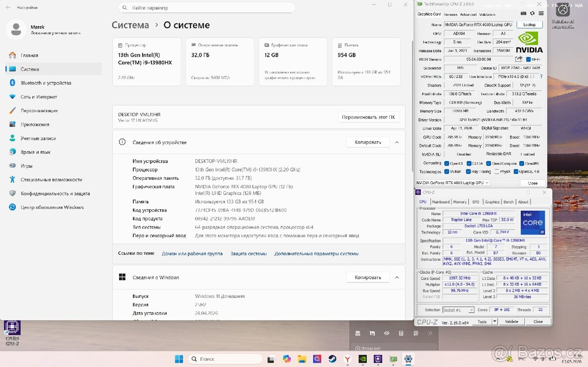Open Специальные возможности settings
588x367 pixels.
[53, 180]
